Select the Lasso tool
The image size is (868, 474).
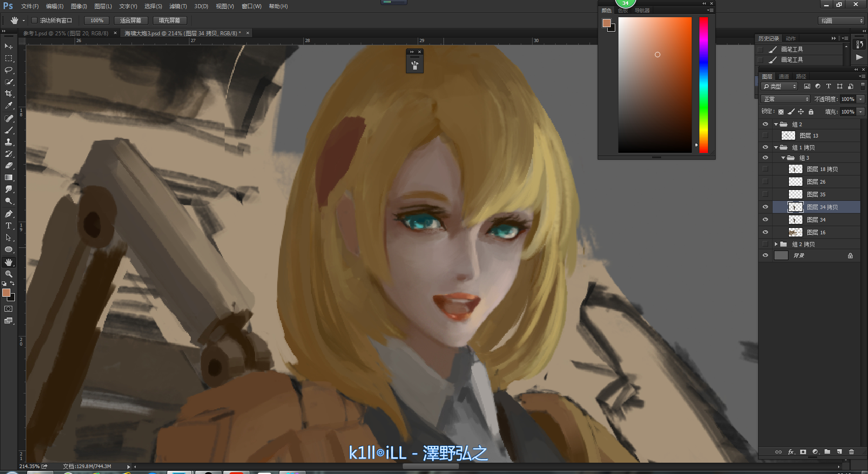pyautogui.click(x=9, y=70)
